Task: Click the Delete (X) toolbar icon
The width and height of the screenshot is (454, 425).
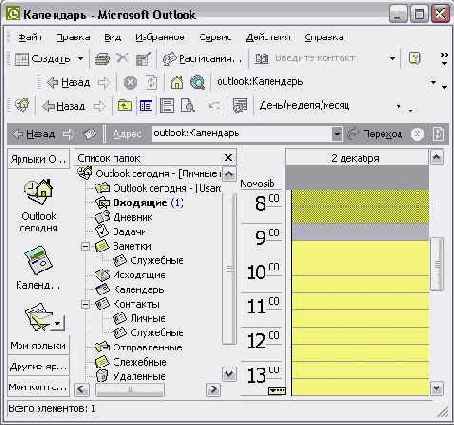Action: [122, 59]
